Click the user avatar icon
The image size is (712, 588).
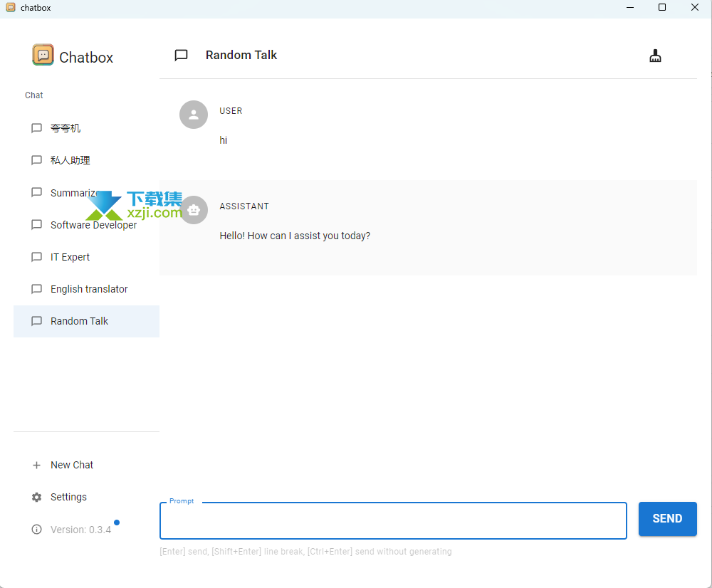click(194, 115)
